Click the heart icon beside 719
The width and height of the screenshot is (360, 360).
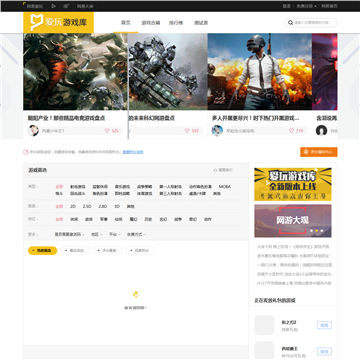point(291,131)
